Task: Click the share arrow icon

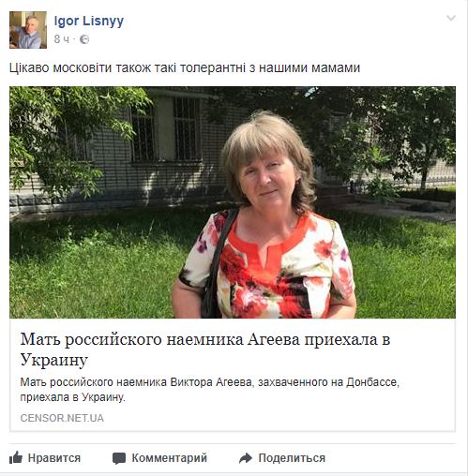Action: pos(246,458)
